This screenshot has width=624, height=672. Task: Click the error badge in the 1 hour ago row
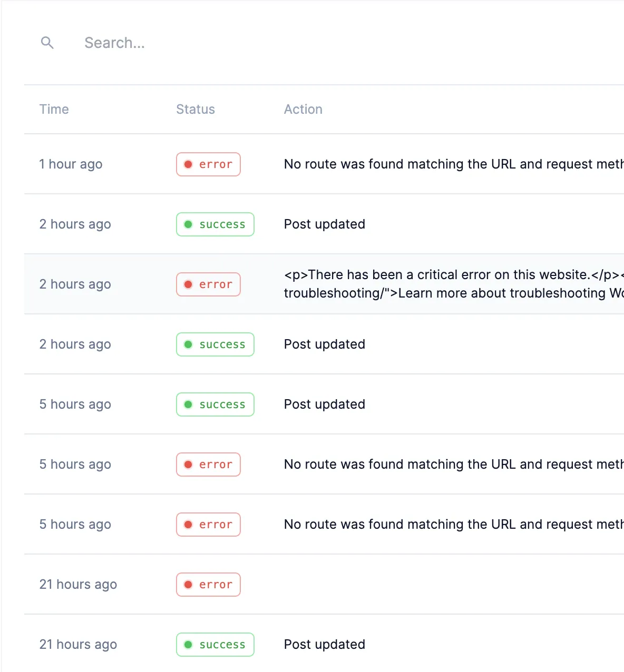click(x=208, y=164)
